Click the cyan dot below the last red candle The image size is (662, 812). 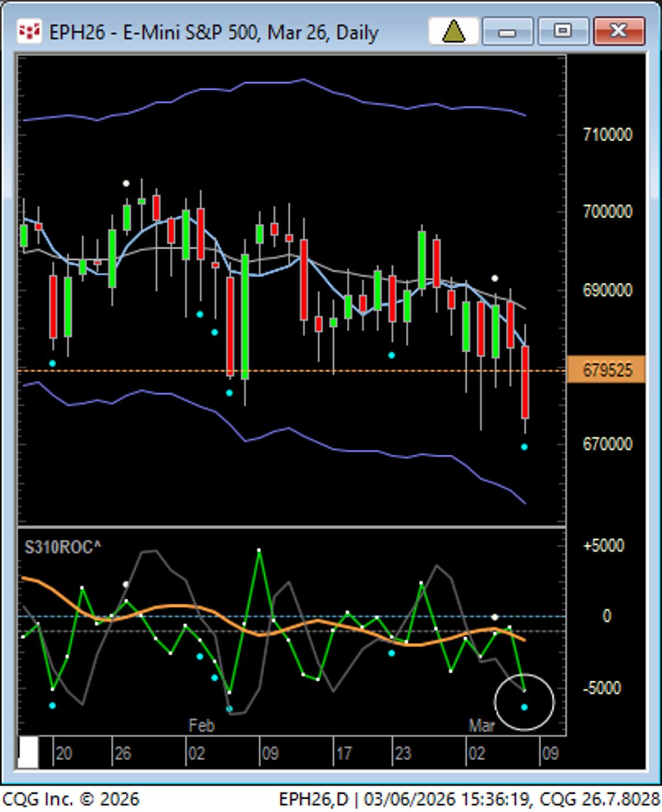(x=524, y=447)
